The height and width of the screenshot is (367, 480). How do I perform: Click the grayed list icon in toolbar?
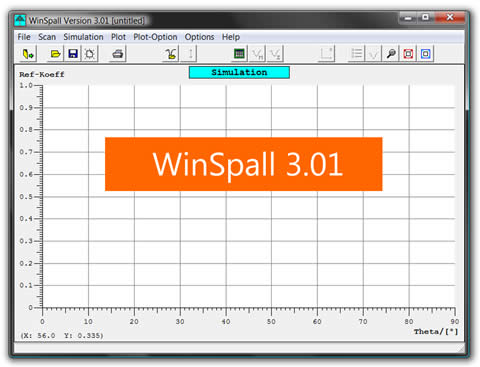[x=356, y=54]
